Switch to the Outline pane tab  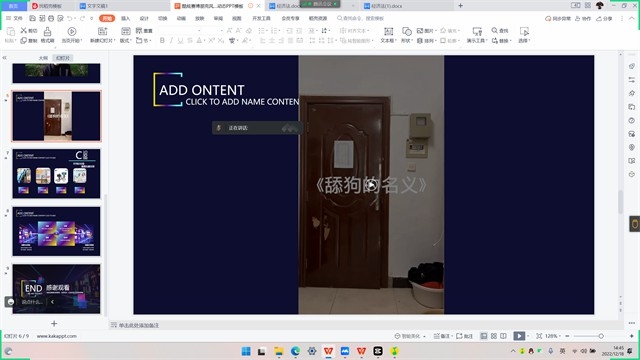coord(43,58)
